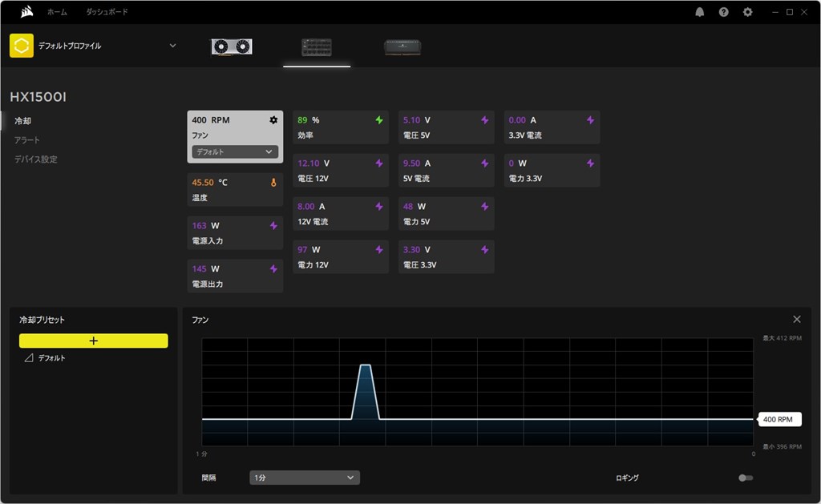
Task: Click lightning icon on 電圧 5V tile
Action: (485, 120)
